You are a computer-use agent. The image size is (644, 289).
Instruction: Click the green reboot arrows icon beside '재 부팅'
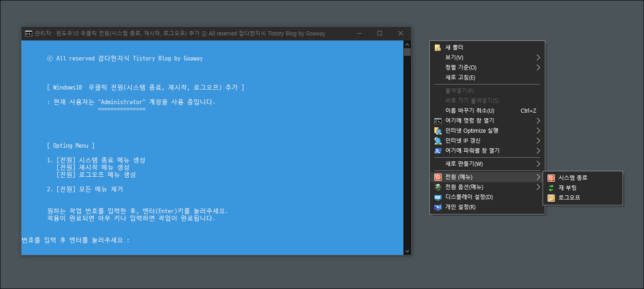click(x=551, y=188)
